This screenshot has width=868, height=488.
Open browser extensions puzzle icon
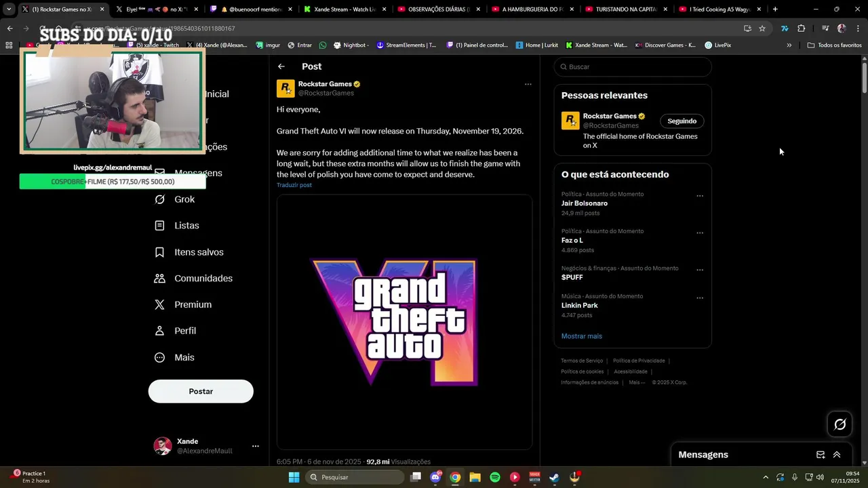801,28
